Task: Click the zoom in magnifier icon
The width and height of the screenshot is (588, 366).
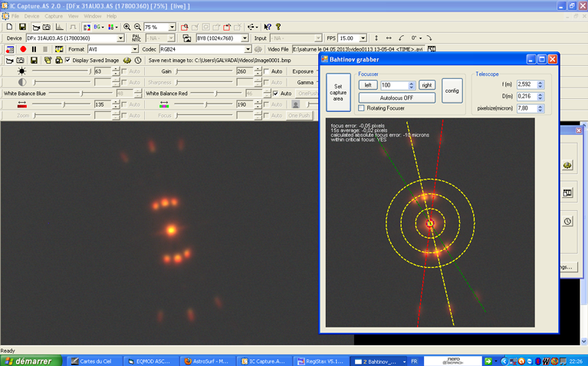Action: [x=127, y=27]
